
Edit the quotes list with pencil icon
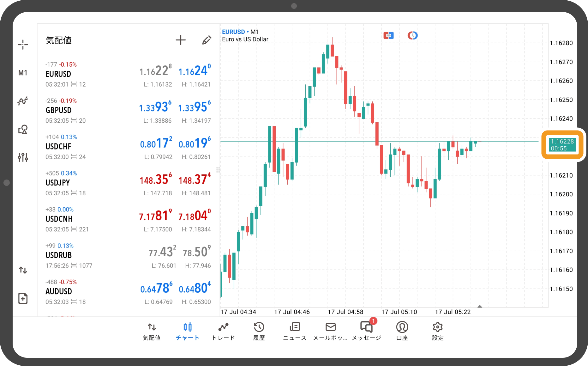[x=207, y=40]
